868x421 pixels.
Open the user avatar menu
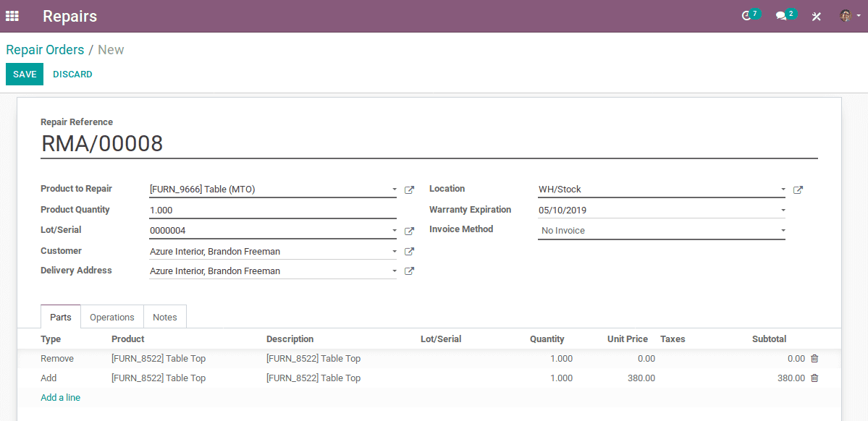click(x=850, y=16)
